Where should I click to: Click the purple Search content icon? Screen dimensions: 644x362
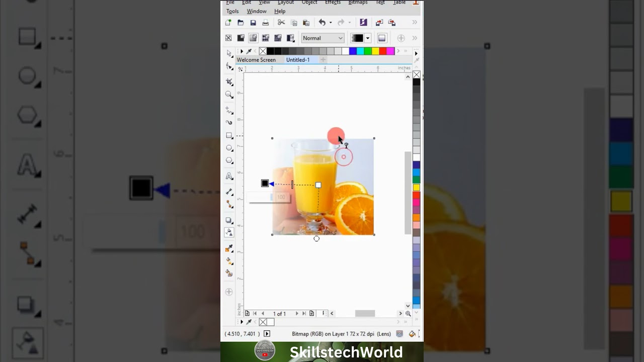pyautogui.click(x=364, y=23)
